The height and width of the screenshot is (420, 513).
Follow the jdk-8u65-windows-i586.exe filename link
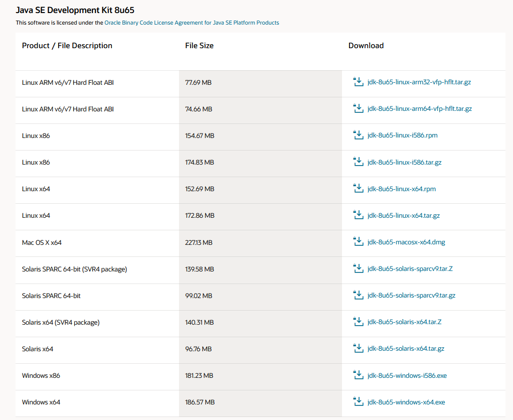tap(407, 375)
